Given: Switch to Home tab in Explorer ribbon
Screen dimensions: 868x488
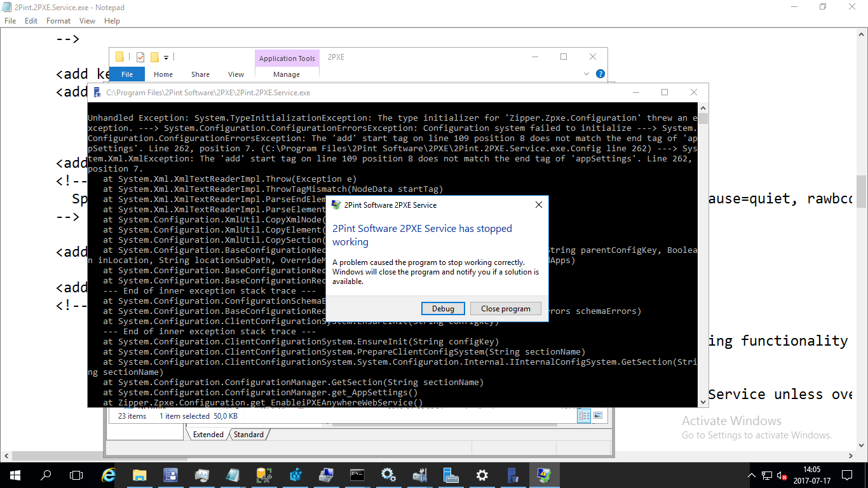Looking at the screenshot, I should (x=163, y=74).
